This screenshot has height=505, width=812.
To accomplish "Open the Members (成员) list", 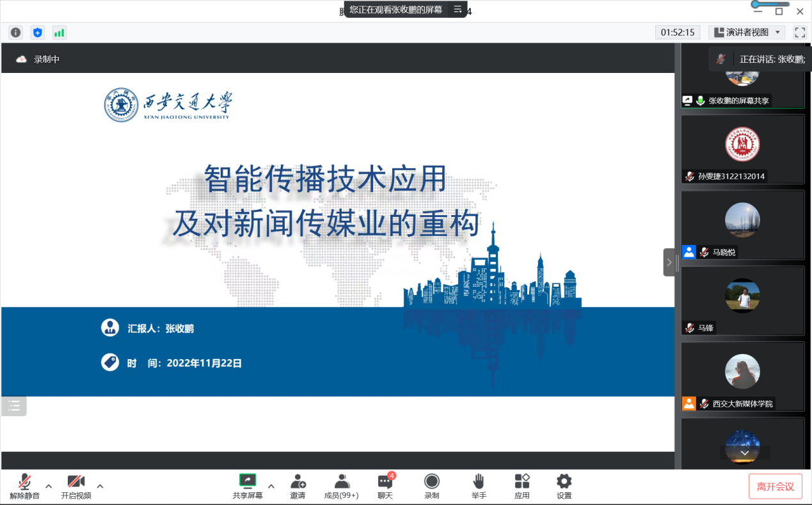I will pyautogui.click(x=341, y=486).
